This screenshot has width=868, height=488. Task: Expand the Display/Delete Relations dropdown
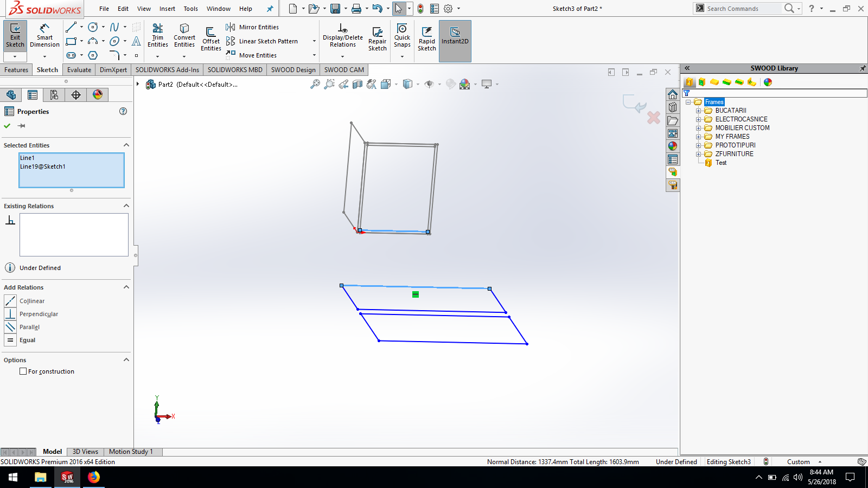click(x=342, y=56)
